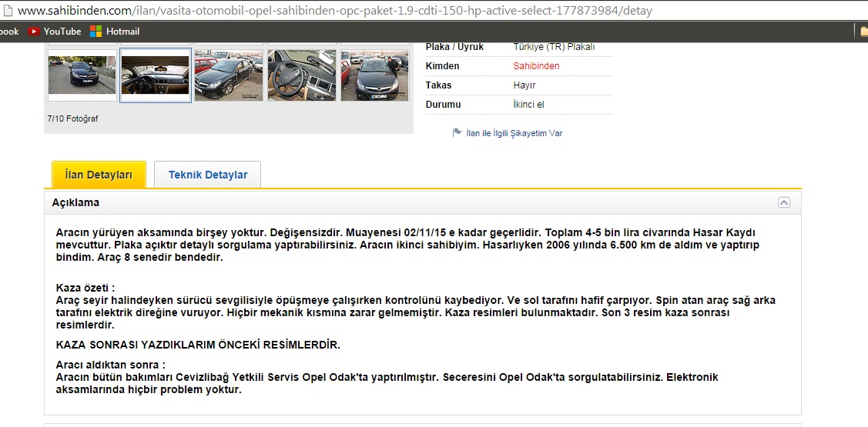Viewport: 868px width, 427px height.
Task: Click the page icon in address bar
Action: pyautogui.click(x=7, y=11)
